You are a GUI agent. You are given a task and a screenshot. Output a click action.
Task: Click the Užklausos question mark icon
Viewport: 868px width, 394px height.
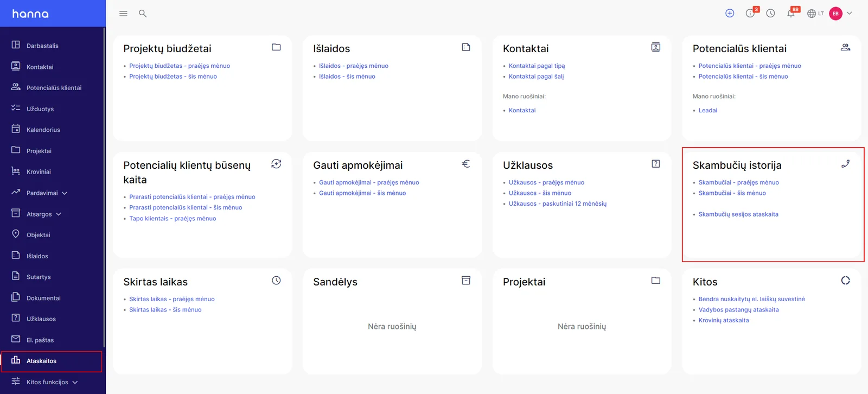tap(656, 164)
